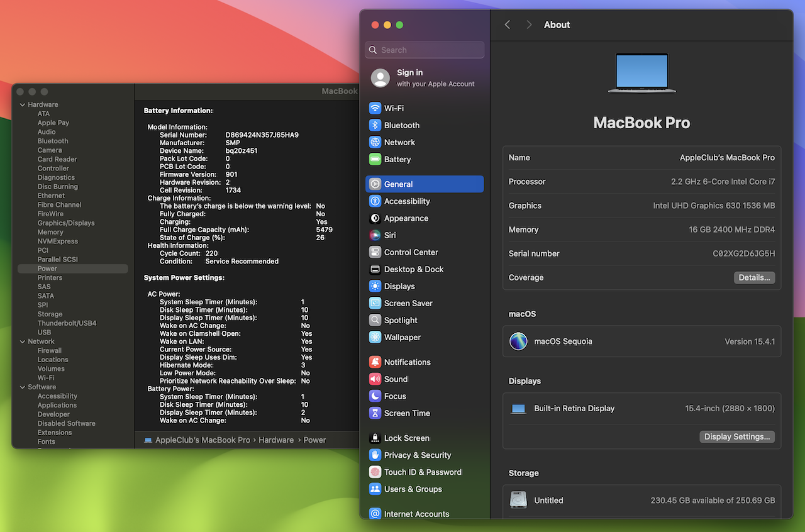This screenshot has width=805, height=532.
Task: Select Disabled Software in System Information
Action: pyautogui.click(x=67, y=424)
